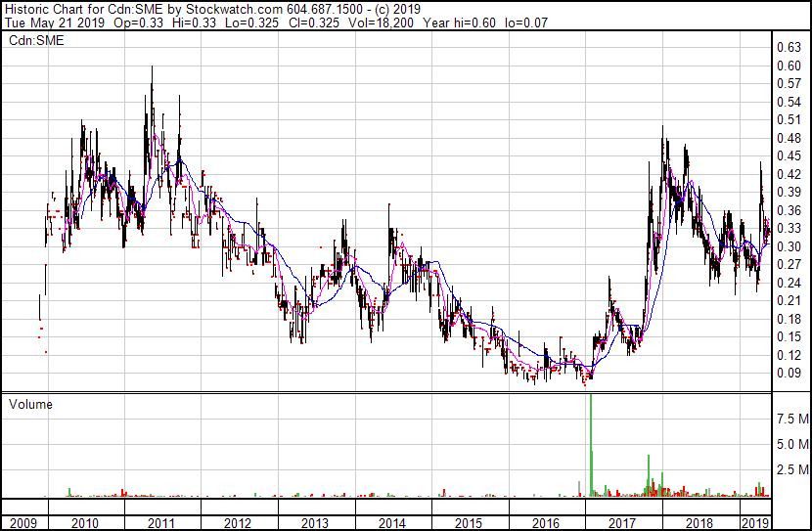The height and width of the screenshot is (531, 812).
Task: Click the 0.30 price axis label
Action: coord(789,246)
